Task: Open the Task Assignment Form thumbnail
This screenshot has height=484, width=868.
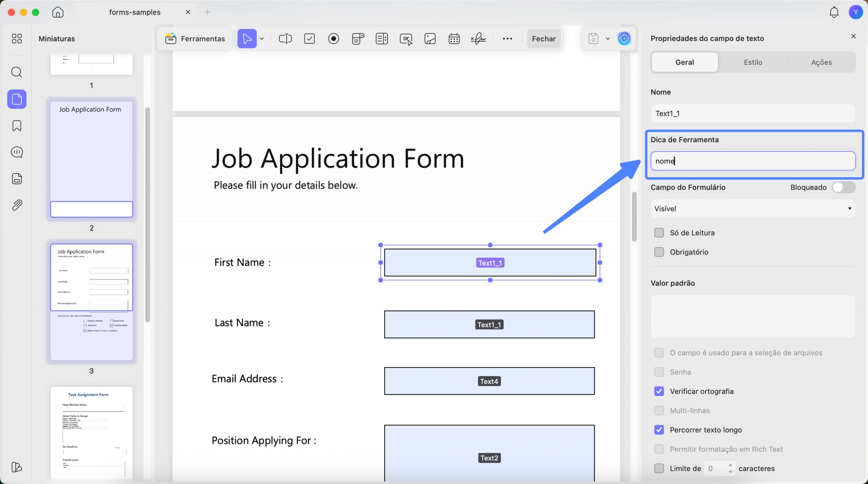Action: [92, 433]
